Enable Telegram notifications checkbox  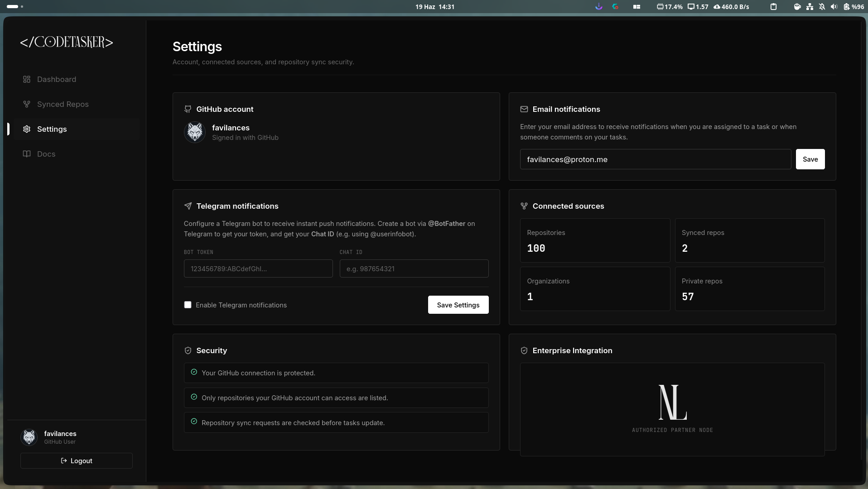(188, 305)
